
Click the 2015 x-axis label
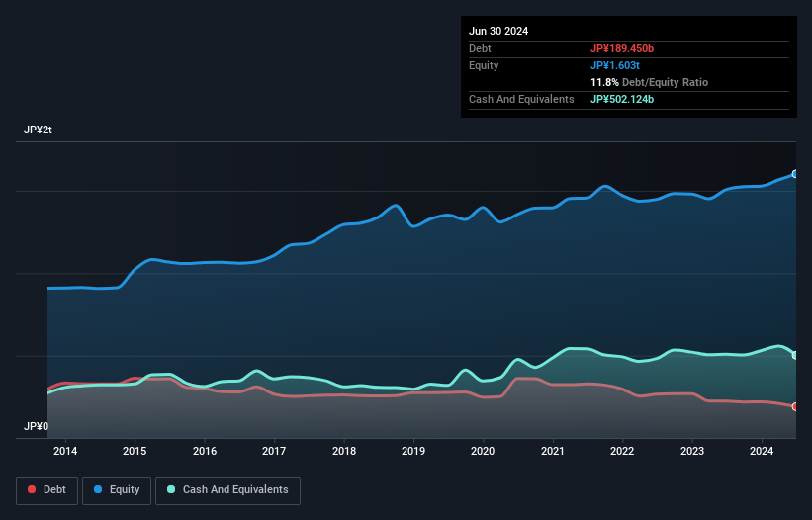pos(135,451)
